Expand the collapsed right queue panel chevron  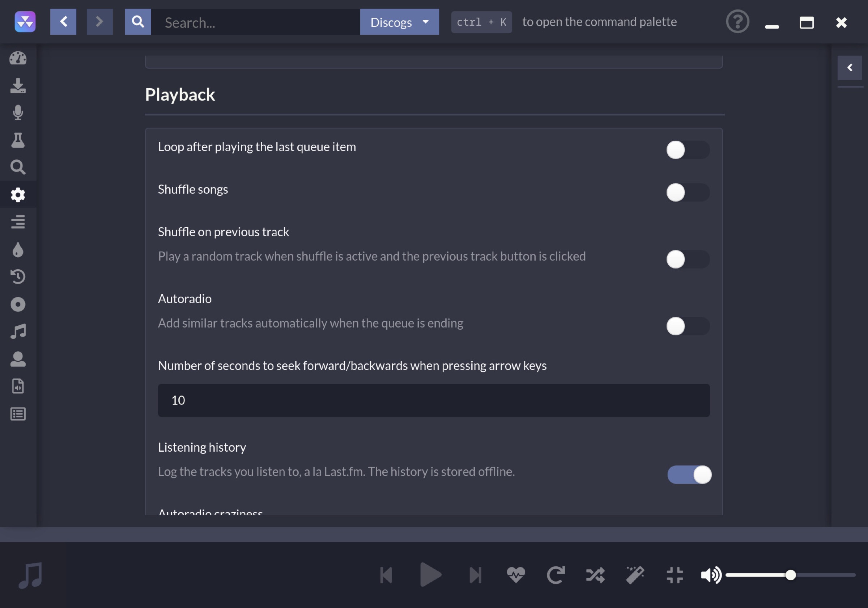point(850,68)
